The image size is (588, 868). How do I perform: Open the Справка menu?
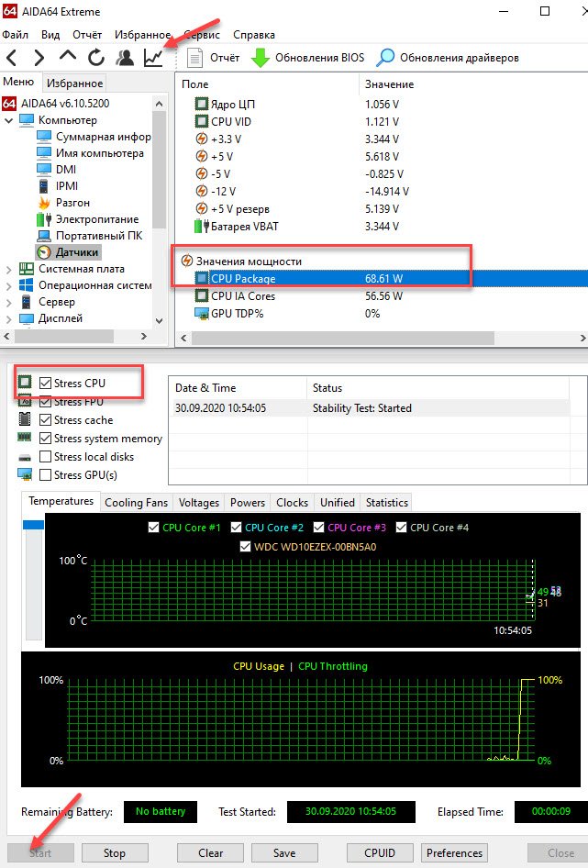point(253,34)
